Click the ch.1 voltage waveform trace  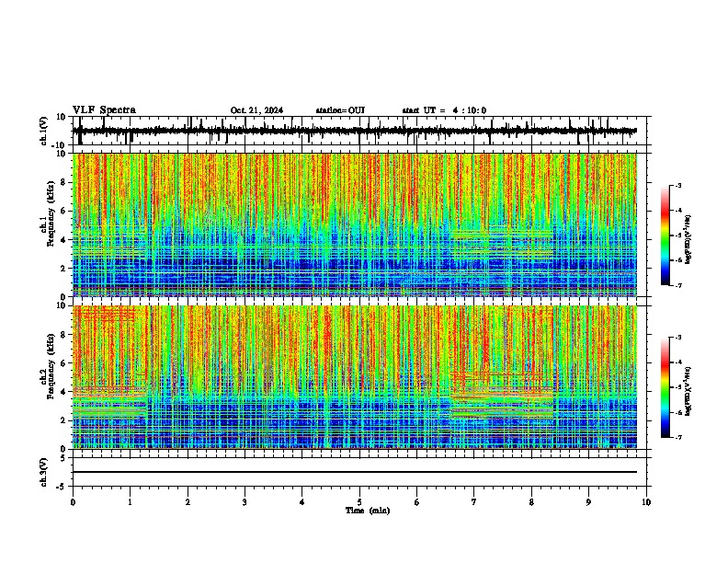click(354, 132)
